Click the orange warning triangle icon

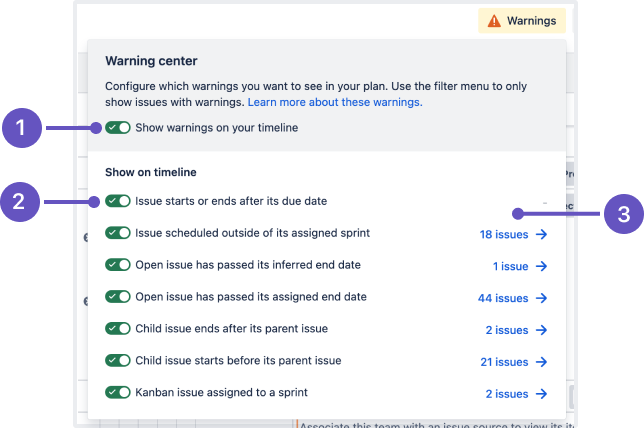[494, 21]
